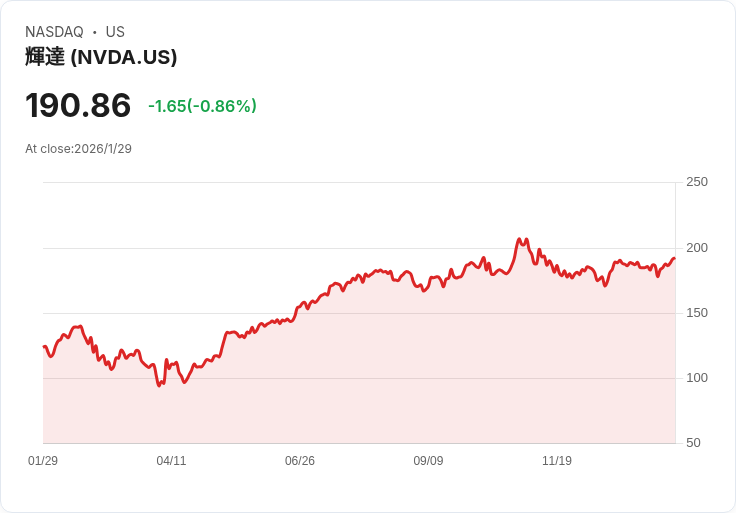
Task: Click the leftmost start of the price line
Action: [x=44, y=346]
